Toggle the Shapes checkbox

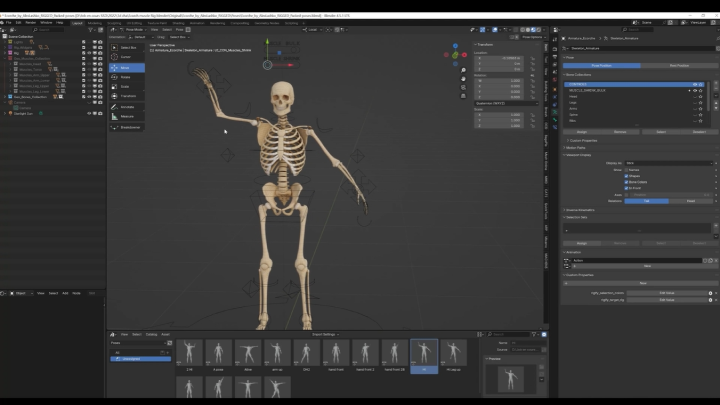(626, 176)
